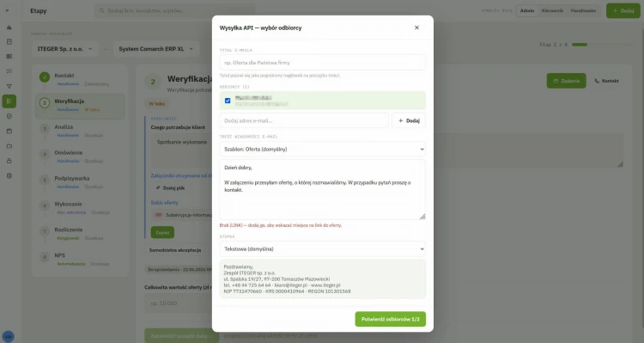Click the green Zadanie button
This screenshot has width=644, height=343.
[x=566, y=81]
